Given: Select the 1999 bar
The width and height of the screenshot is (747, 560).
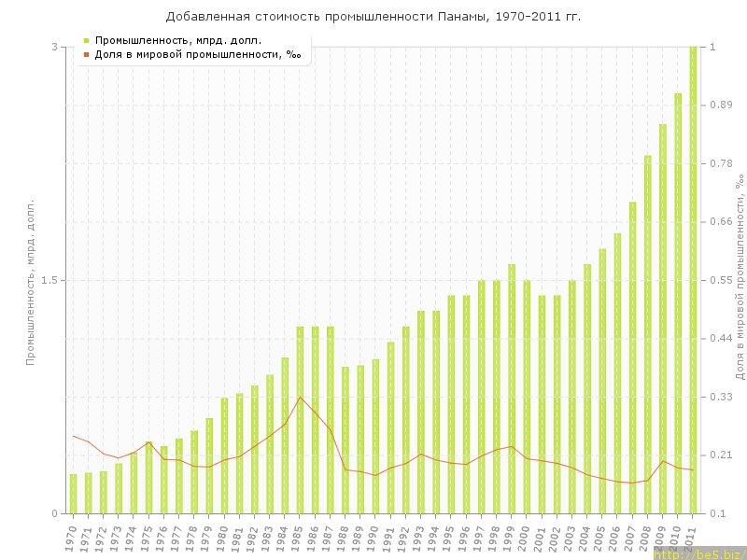Looking at the screenshot, I should tap(512, 389).
